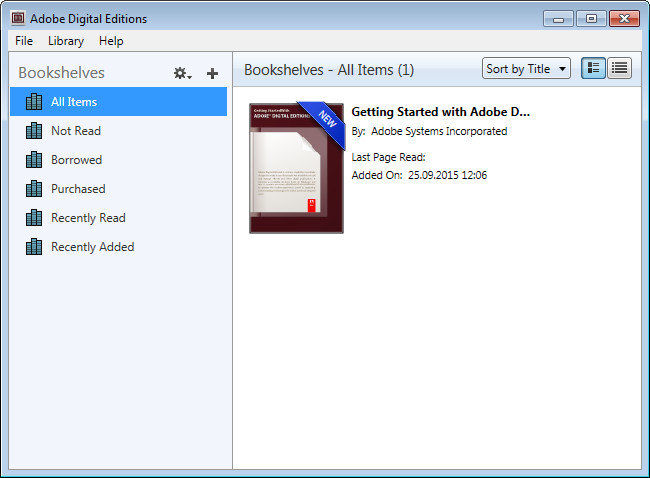Select the Borrowed bookshelf label

pos(76,160)
